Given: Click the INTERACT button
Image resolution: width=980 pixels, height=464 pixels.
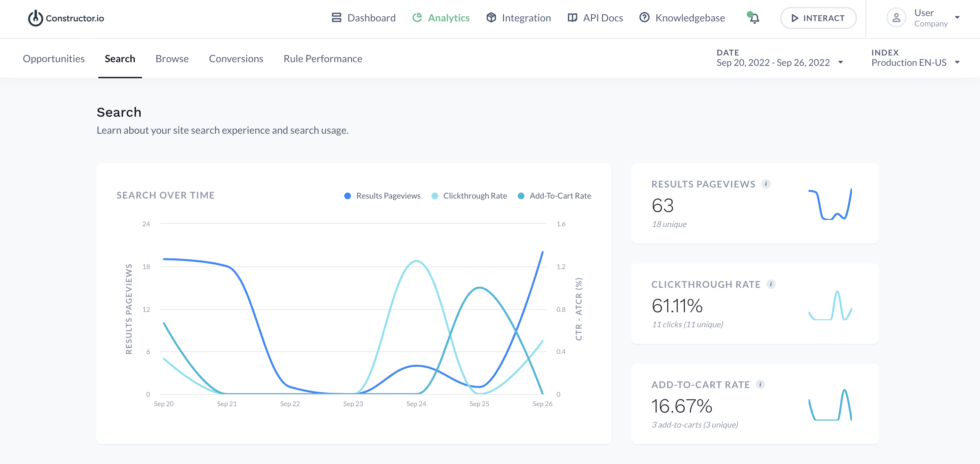Looking at the screenshot, I should point(818,18).
